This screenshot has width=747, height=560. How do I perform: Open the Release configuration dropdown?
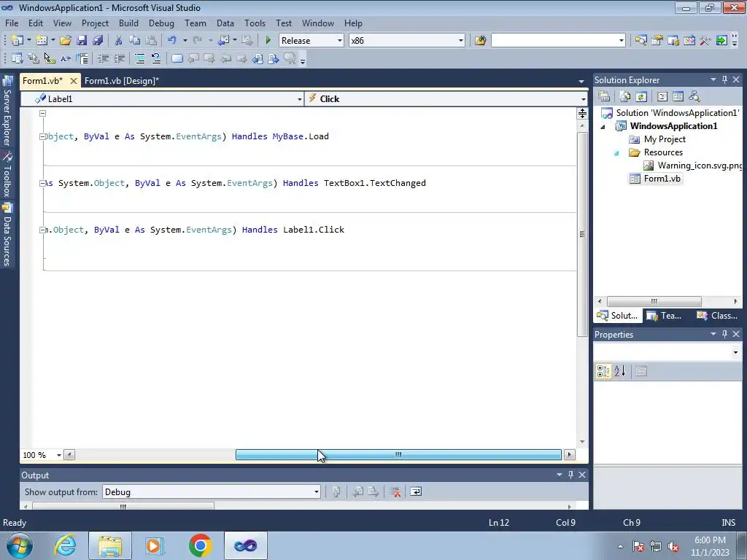[340, 41]
